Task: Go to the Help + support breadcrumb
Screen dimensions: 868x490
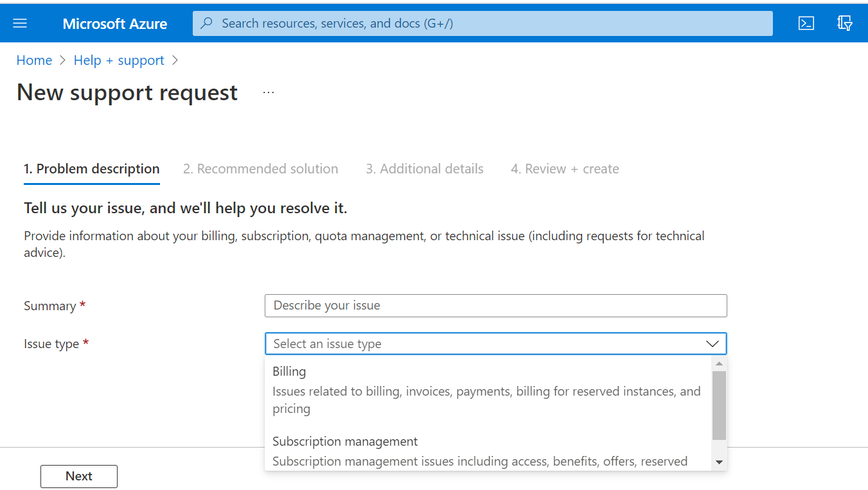Action: pyautogui.click(x=119, y=60)
